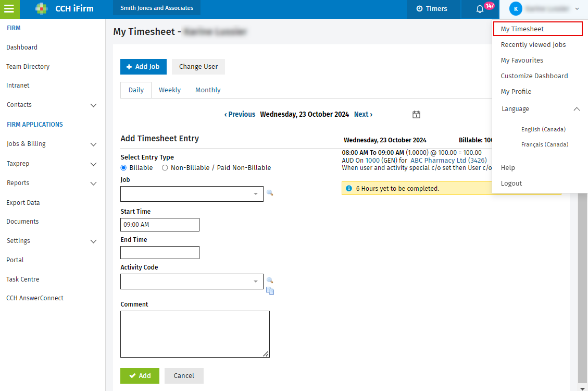Expand the Taxprep sidebar section
588x391 pixels.
click(93, 164)
